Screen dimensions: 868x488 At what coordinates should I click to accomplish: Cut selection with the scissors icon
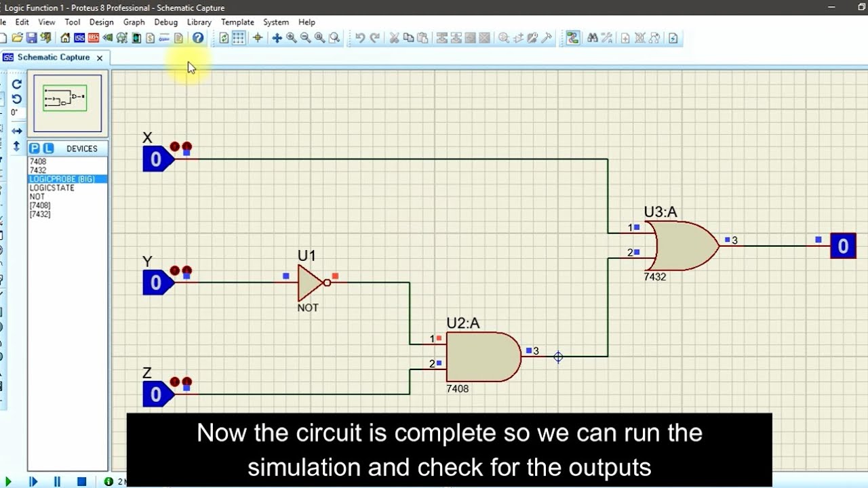pyautogui.click(x=394, y=38)
